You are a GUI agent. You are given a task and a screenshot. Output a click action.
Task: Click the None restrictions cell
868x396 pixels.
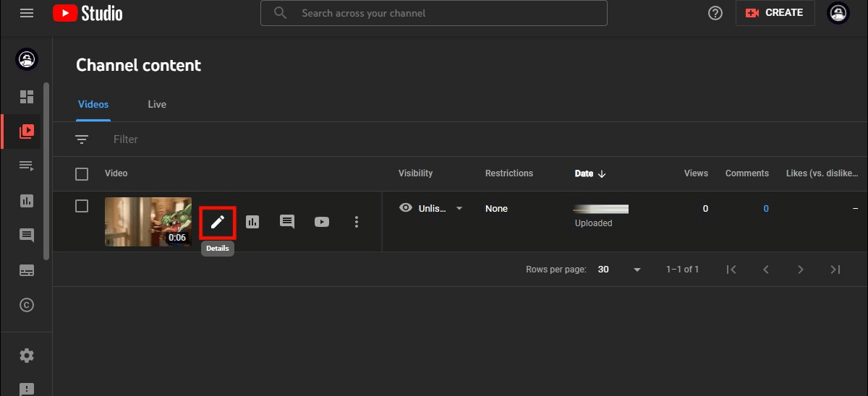tap(496, 209)
